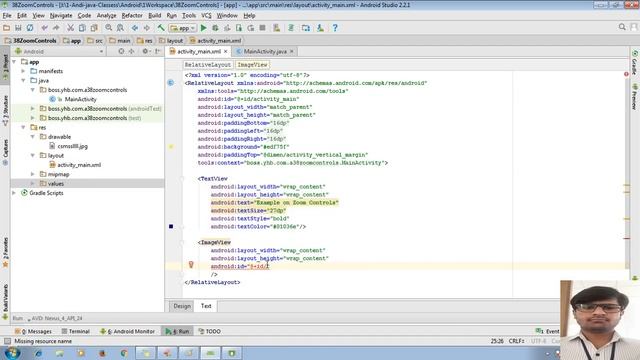
Task: Open the app run configuration dropdown
Action: [183, 28]
